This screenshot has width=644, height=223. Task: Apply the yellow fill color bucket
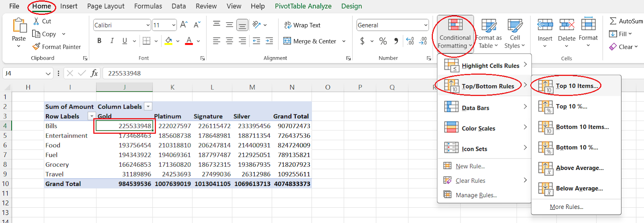169,41
